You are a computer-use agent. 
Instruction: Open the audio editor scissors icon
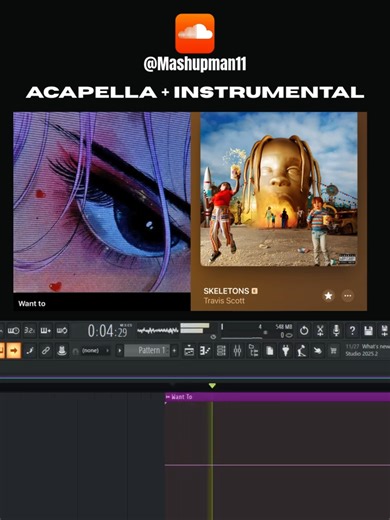tap(320, 331)
